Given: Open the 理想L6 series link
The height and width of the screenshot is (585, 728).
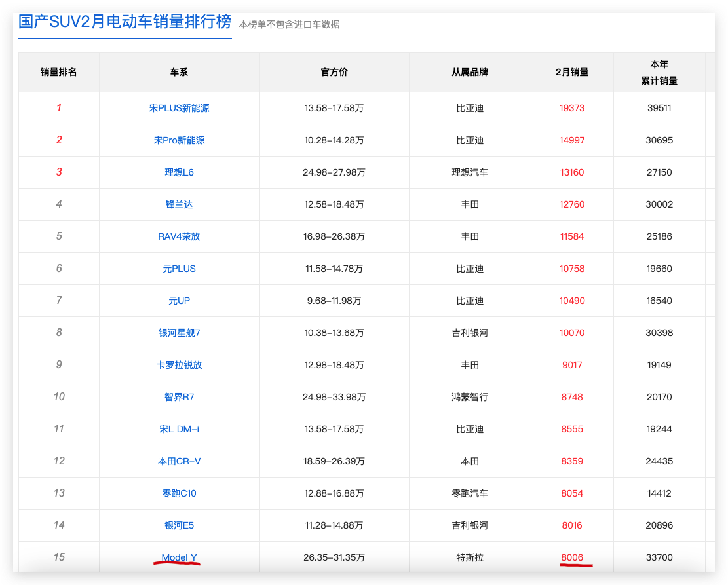Looking at the screenshot, I should [x=179, y=172].
